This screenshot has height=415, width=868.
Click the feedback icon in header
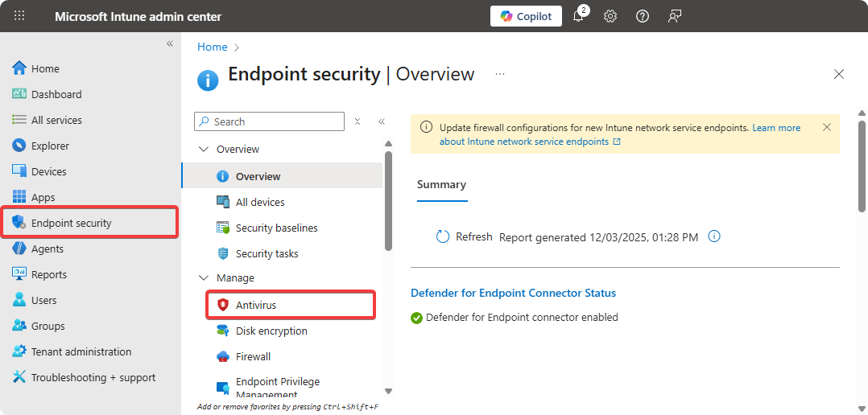coord(675,16)
